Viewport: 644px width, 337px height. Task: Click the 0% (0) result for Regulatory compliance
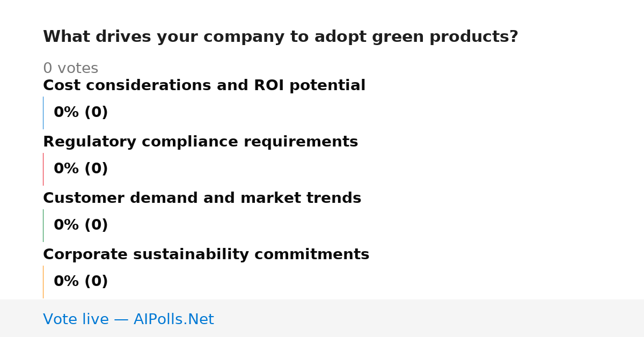(80, 169)
